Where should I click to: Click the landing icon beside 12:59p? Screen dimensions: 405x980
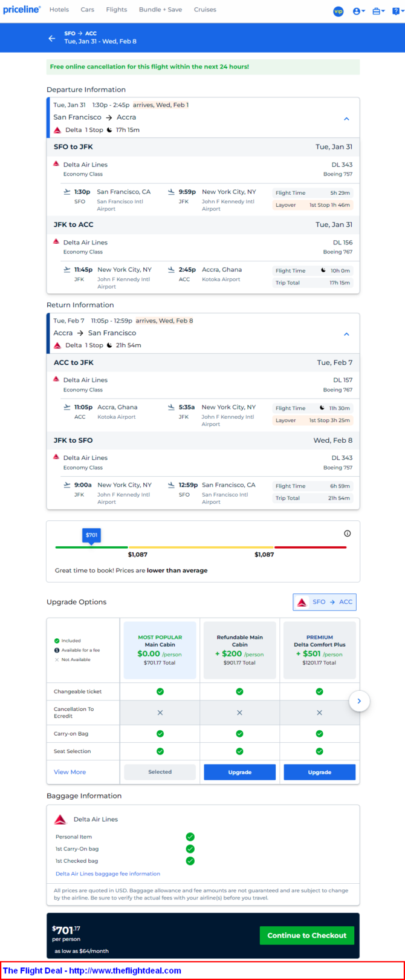tap(172, 485)
